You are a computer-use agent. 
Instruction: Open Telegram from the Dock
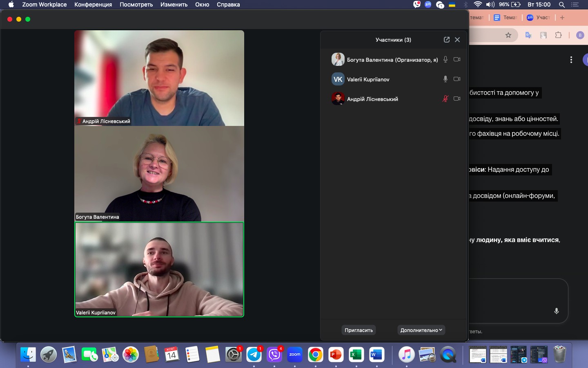[254, 355]
